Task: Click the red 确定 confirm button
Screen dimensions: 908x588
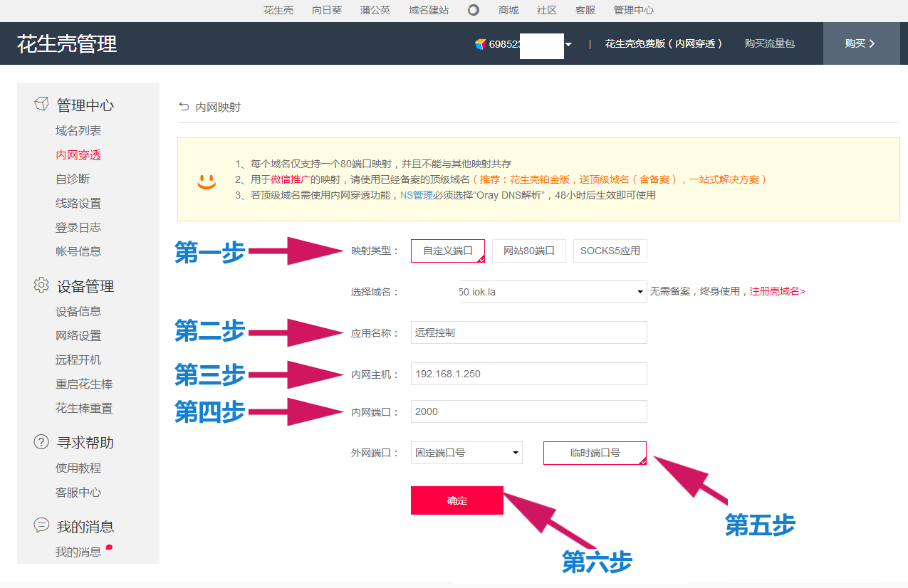Action: coord(457,500)
